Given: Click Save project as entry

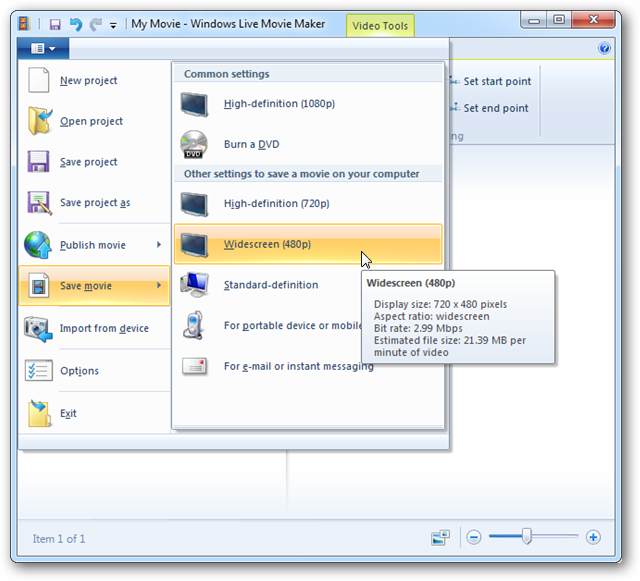Looking at the screenshot, I should 94,203.
